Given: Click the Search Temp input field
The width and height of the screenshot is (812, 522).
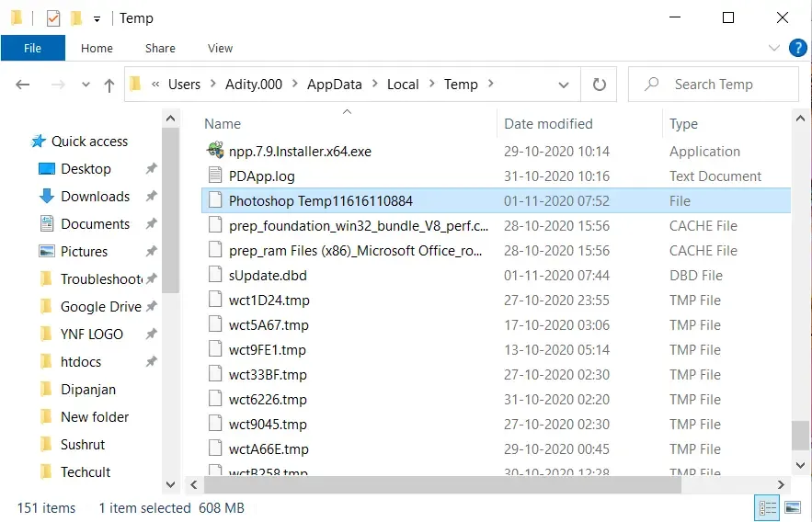Looking at the screenshot, I should pos(714,85).
